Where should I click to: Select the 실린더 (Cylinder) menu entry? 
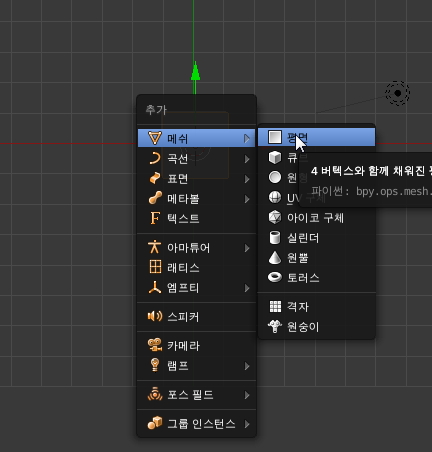click(317, 238)
